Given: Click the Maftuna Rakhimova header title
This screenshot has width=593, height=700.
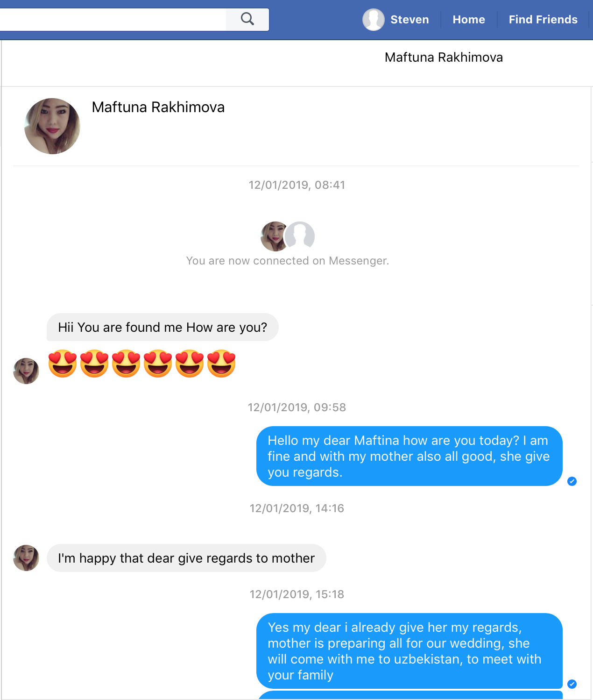Looking at the screenshot, I should (444, 57).
